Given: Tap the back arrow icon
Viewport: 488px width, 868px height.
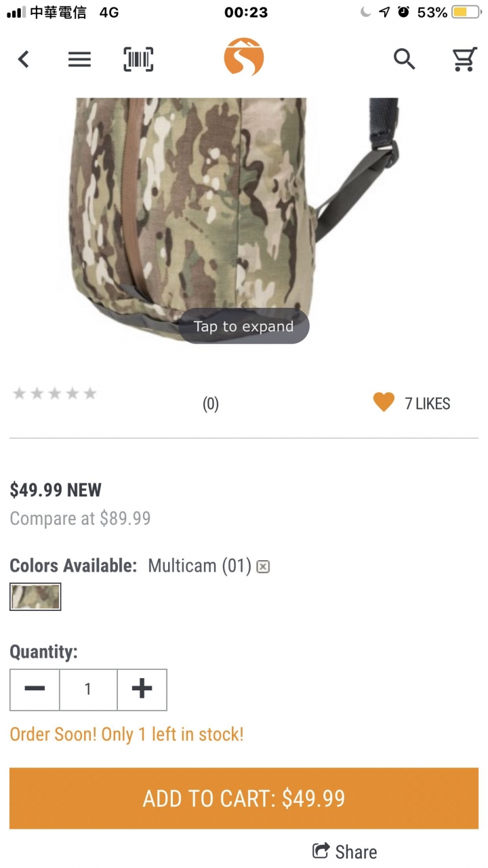Looking at the screenshot, I should [x=24, y=60].
